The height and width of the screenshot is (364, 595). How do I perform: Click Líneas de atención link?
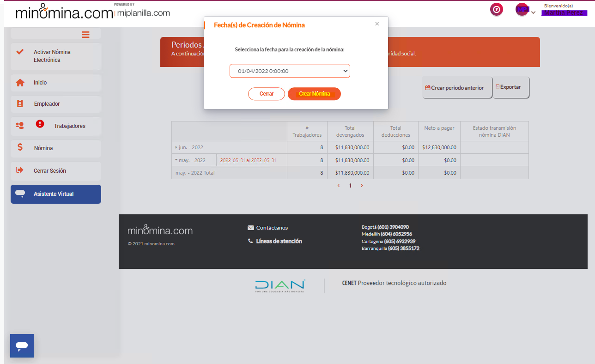(279, 241)
